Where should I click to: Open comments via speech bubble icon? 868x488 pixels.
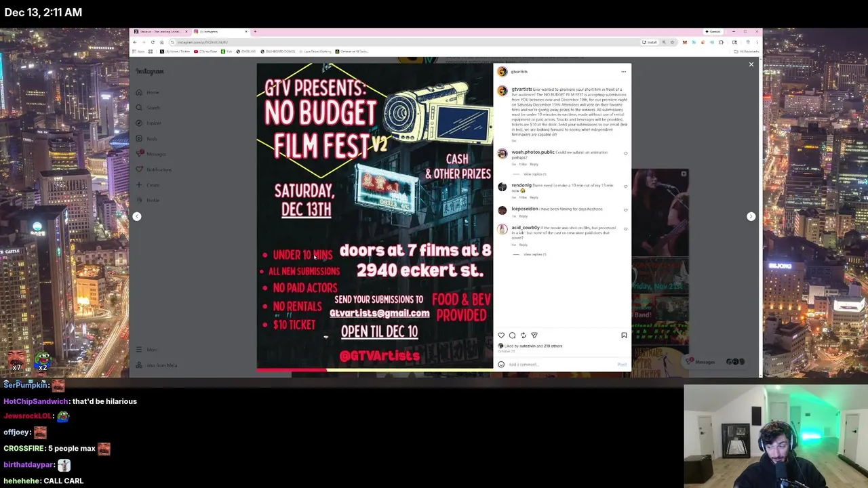pos(512,335)
